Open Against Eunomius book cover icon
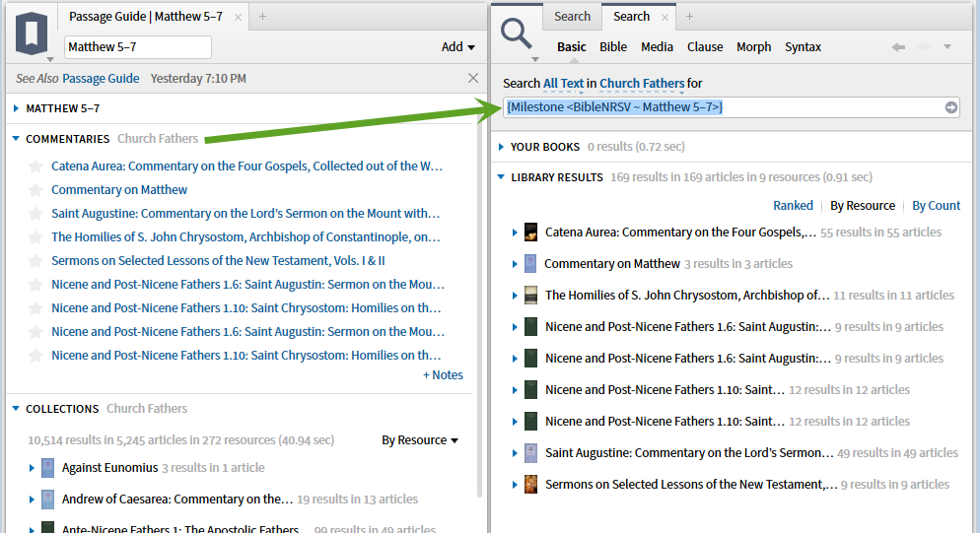 point(48,468)
